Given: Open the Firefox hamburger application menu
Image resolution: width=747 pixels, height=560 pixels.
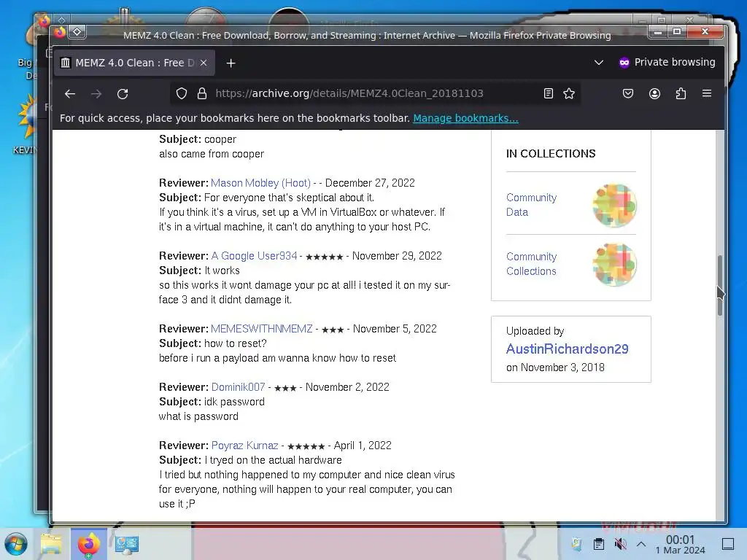Looking at the screenshot, I should tap(707, 93).
